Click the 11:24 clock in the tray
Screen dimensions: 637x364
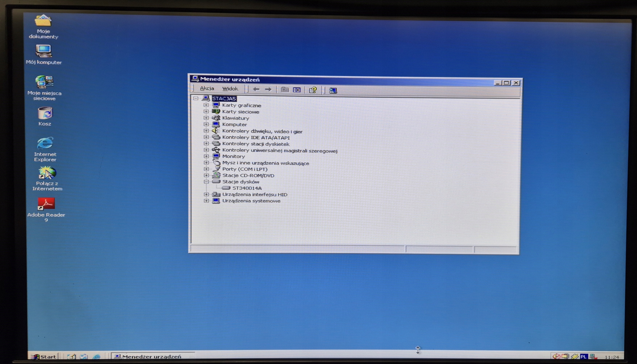tap(612, 357)
